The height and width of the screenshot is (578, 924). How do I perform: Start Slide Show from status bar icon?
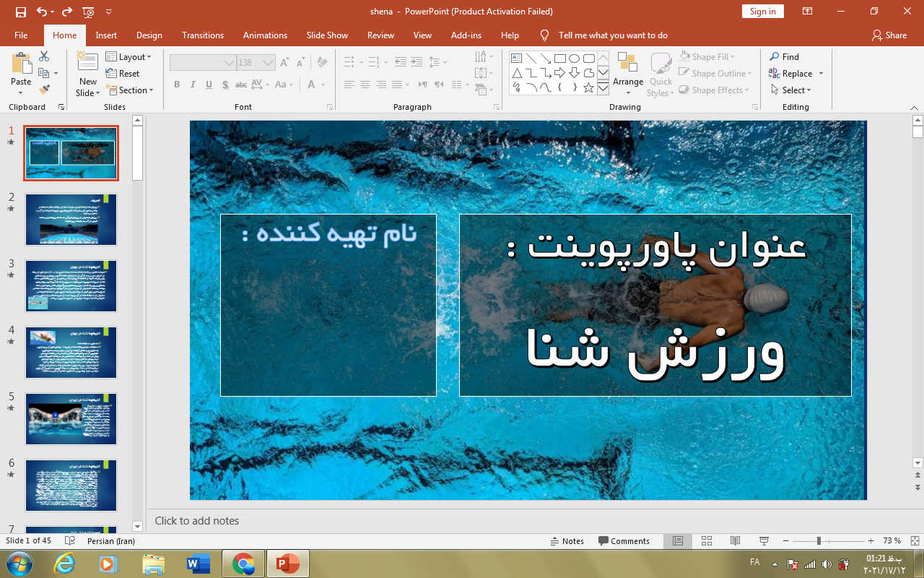764,540
